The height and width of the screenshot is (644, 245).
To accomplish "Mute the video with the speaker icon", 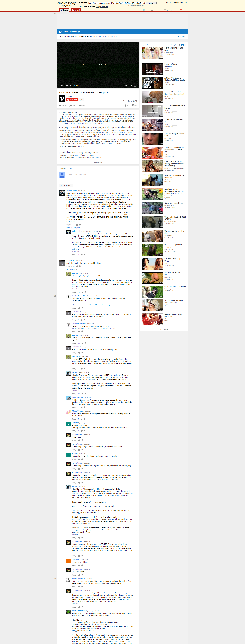I will [71, 85].
